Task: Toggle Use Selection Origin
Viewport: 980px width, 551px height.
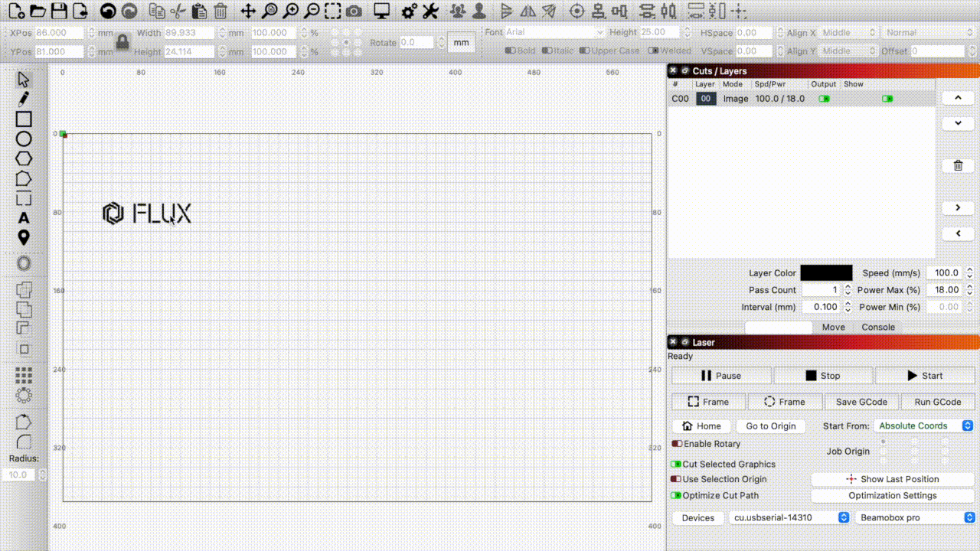Action: pos(677,479)
